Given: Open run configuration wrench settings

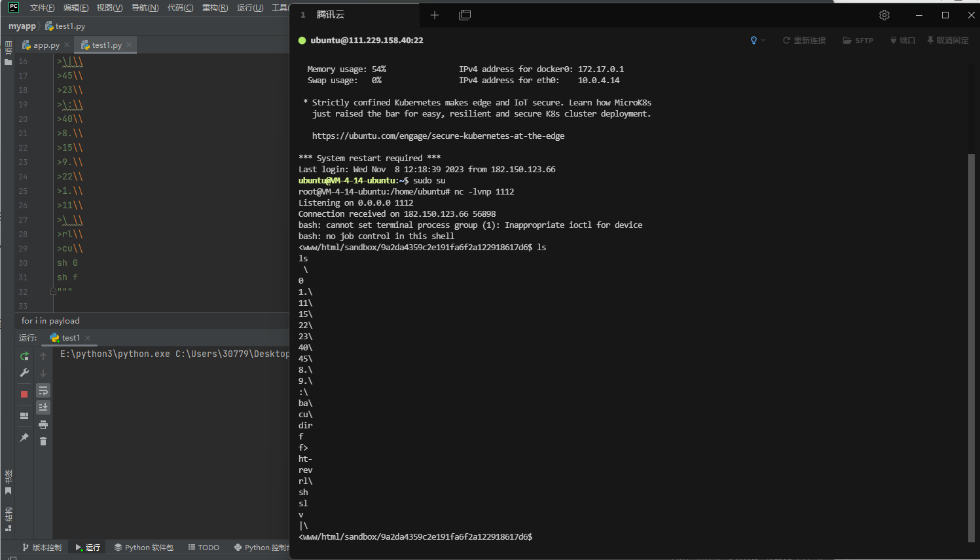Looking at the screenshot, I should coord(24,373).
